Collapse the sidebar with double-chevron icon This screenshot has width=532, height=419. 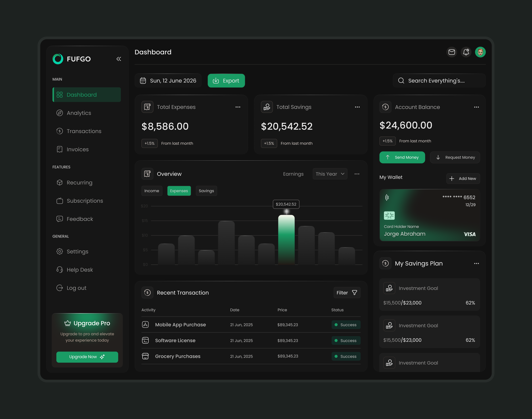pos(119,59)
